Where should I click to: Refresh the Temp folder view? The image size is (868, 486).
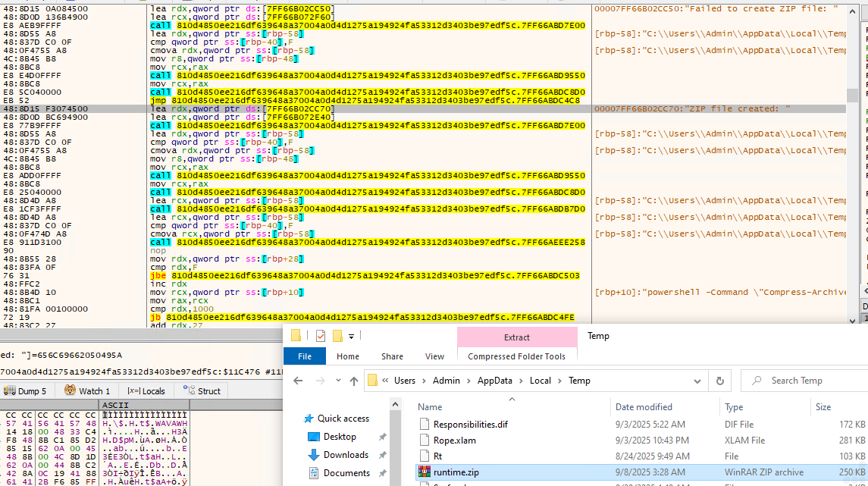pyautogui.click(x=719, y=381)
